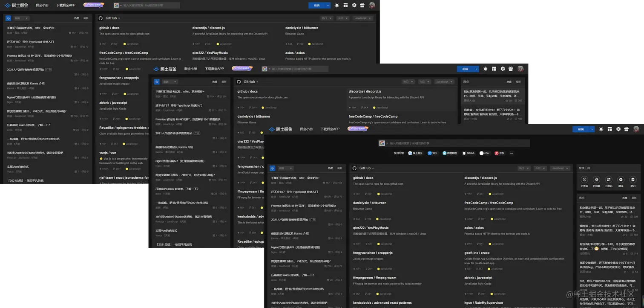
Task: Toggle sun theme icon in back window
Action: click(x=337, y=5)
